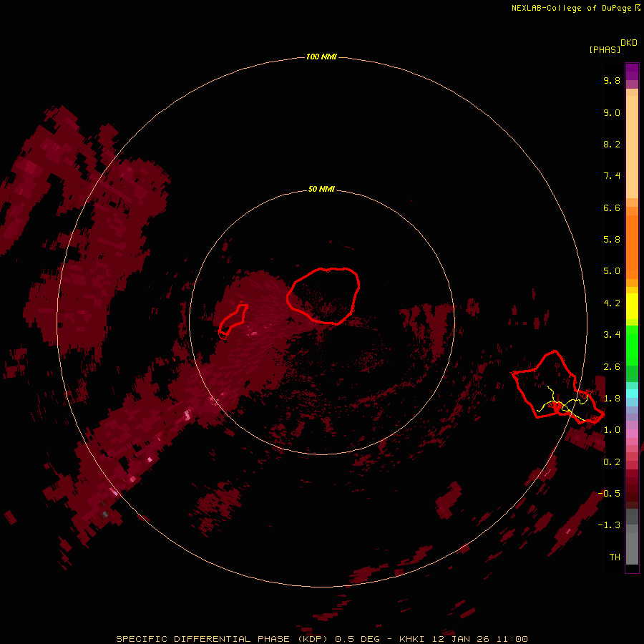
Task: Click the large red island outline near center
Action: pyautogui.click(x=323, y=296)
